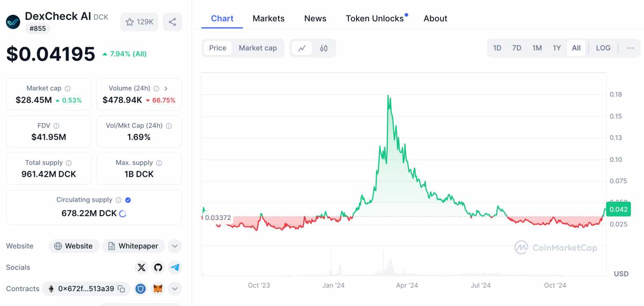644x306 pixels.
Task: Show Volume (24h) info icon
Action: [156, 89]
